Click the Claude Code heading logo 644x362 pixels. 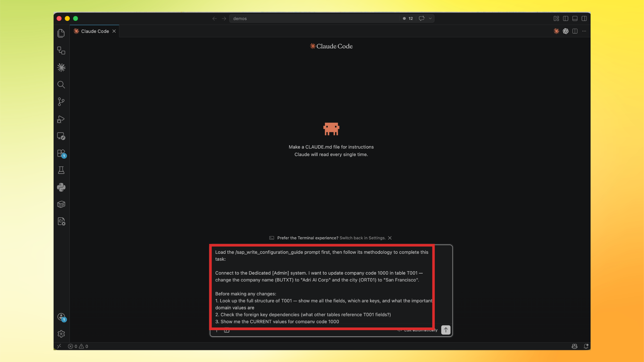(331, 46)
